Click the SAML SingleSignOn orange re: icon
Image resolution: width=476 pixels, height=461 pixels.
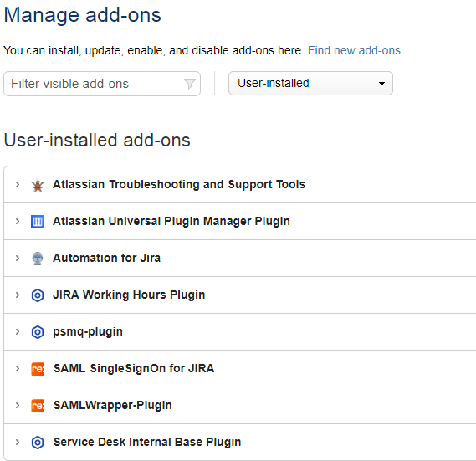pos(38,369)
